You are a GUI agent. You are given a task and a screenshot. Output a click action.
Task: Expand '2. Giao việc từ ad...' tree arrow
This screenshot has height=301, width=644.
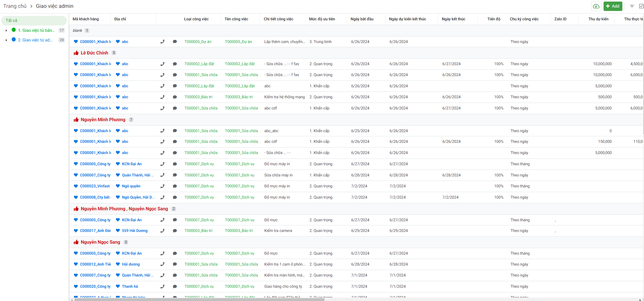click(x=6, y=40)
